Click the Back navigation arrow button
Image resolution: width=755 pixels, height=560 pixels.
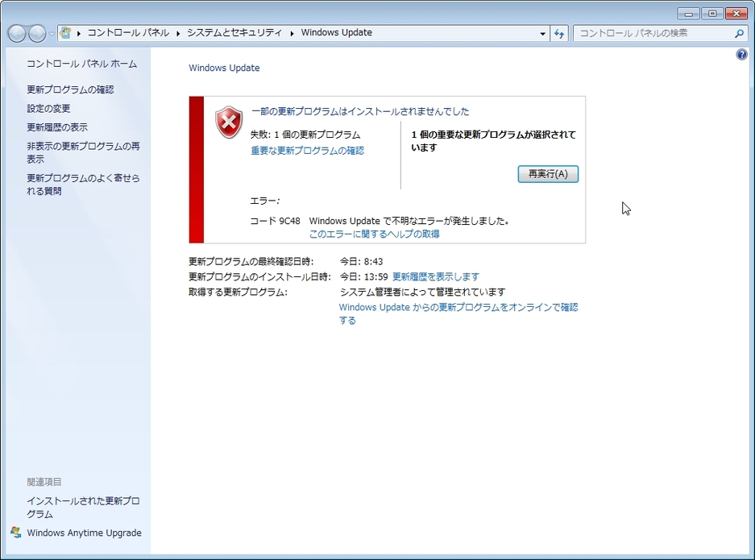coord(17,33)
